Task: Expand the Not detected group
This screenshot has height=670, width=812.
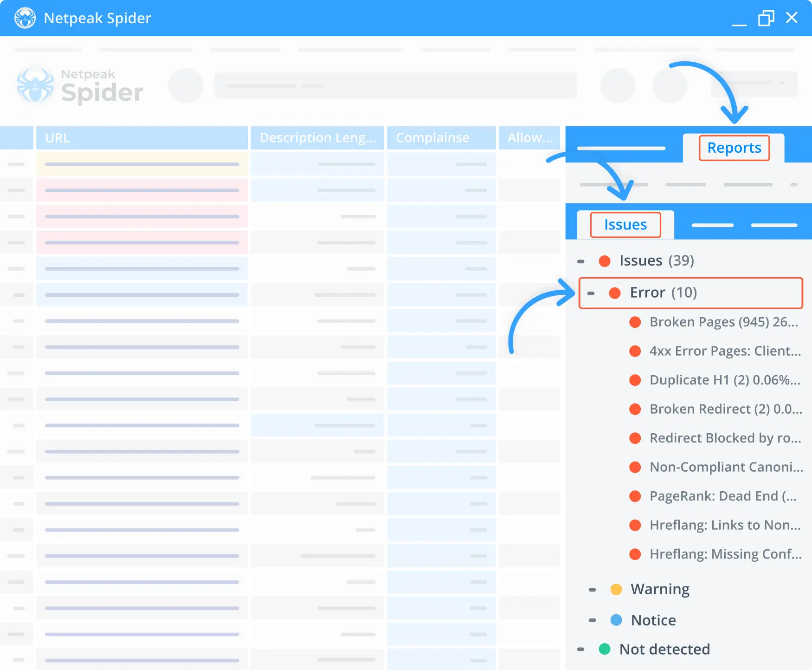Action: [580, 649]
